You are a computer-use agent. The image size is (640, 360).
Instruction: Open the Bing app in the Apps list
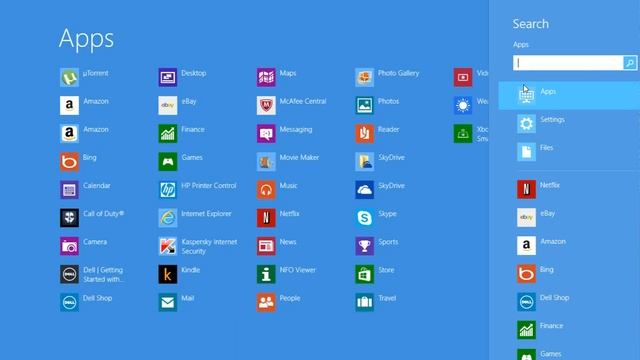[x=69, y=162]
